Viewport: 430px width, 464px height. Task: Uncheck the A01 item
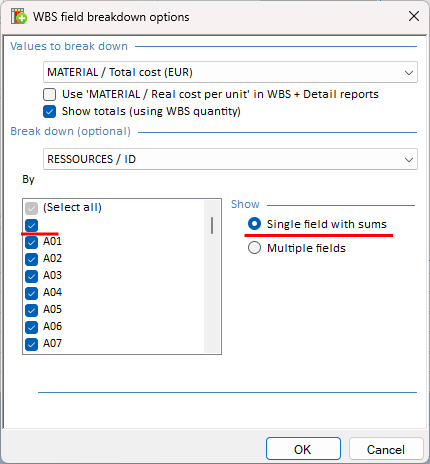31,242
